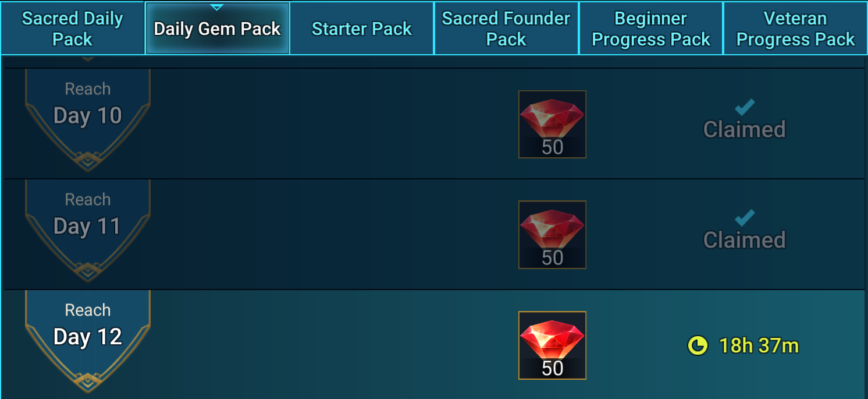Click the 50 count under Day 12 gem
This screenshot has width=868, height=399.
(x=552, y=368)
